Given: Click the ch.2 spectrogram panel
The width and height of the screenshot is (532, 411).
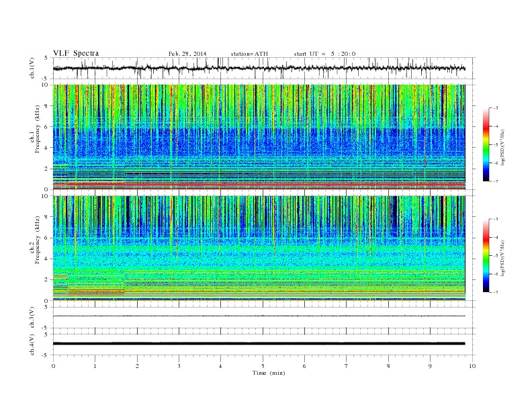Looking at the screenshot, I should (x=259, y=248).
